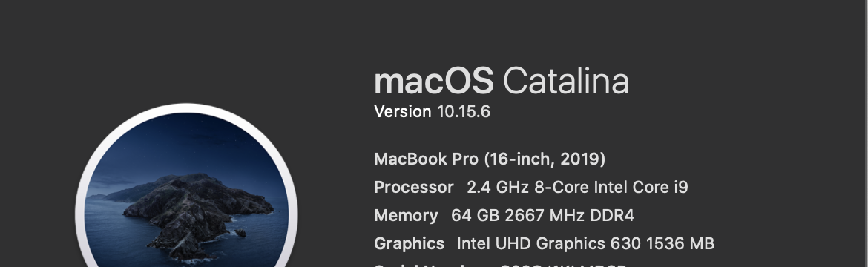Screen dimensions: 868x267
Task: Click the Processor label
Action: [x=413, y=187]
